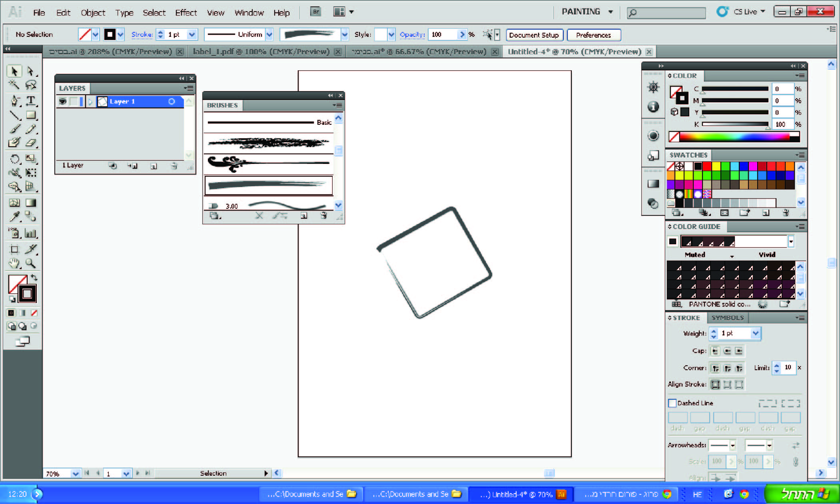The image size is (840, 504).
Task: Expand Layer 1 contents triangle
Action: click(90, 102)
